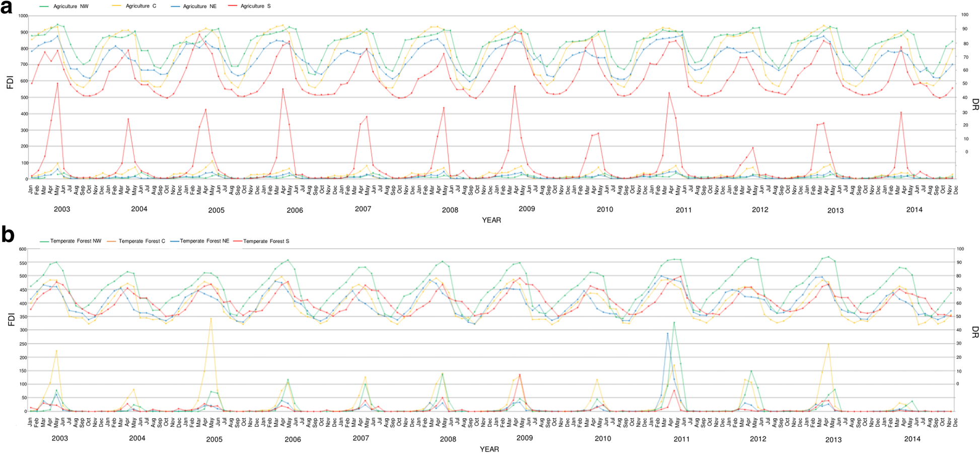Pick year 2008 under panel b

[448, 439]
